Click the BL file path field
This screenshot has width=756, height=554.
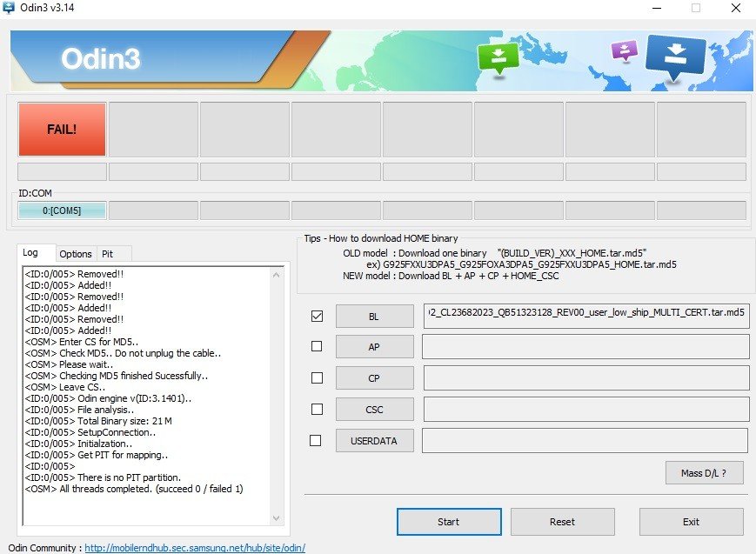coord(585,316)
